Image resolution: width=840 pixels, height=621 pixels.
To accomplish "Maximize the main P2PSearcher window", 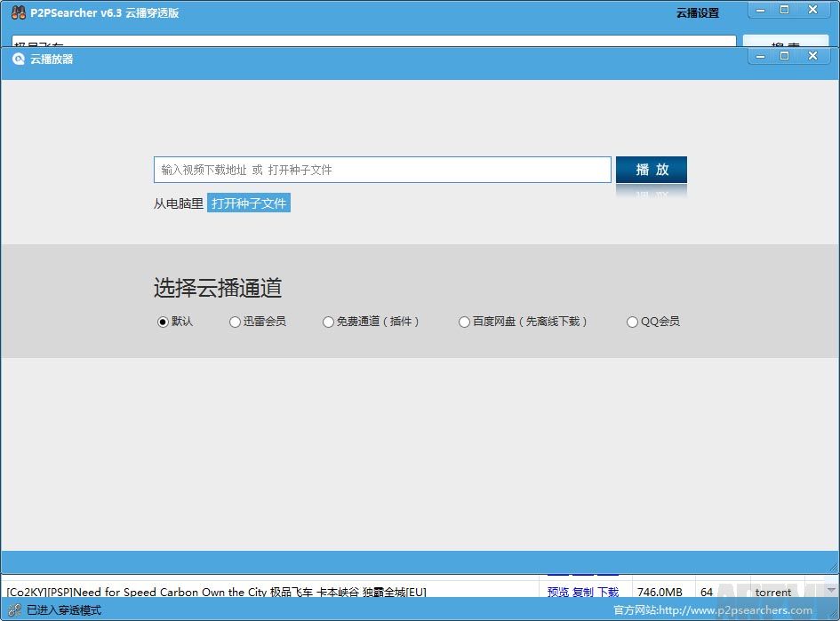I will point(785,9).
